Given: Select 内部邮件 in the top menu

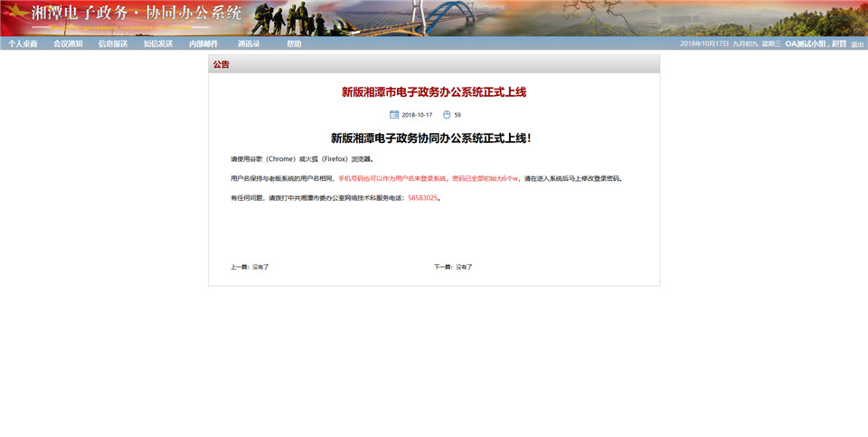Looking at the screenshot, I should [203, 43].
